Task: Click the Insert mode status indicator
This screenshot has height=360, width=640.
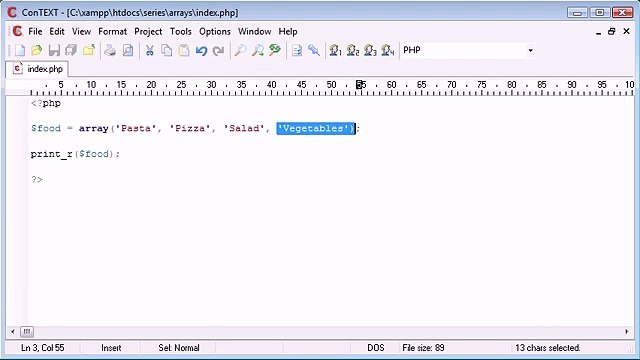Action: tap(111, 348)
